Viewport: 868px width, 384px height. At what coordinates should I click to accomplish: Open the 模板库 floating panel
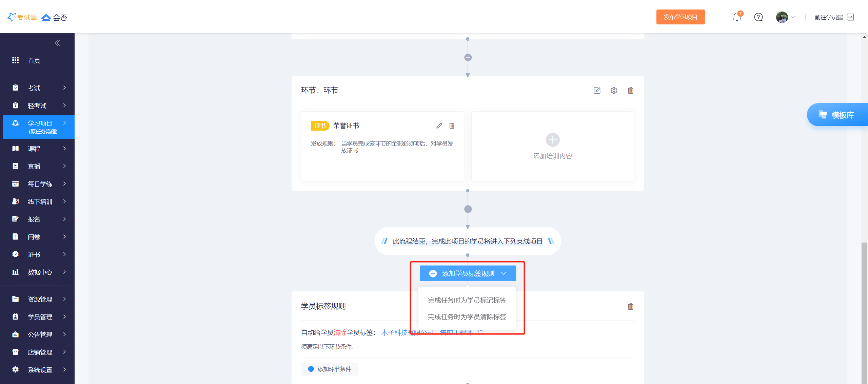click(837, 115)
